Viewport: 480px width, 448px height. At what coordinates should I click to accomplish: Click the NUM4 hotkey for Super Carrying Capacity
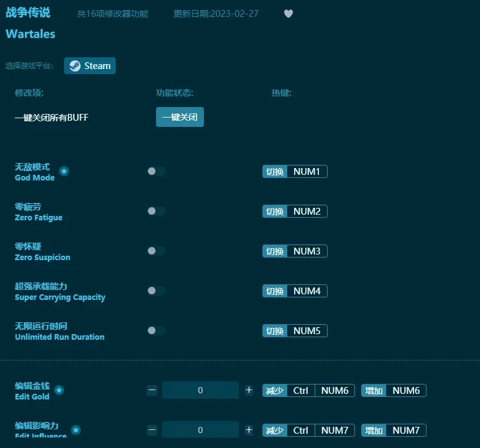coord(307,291)
